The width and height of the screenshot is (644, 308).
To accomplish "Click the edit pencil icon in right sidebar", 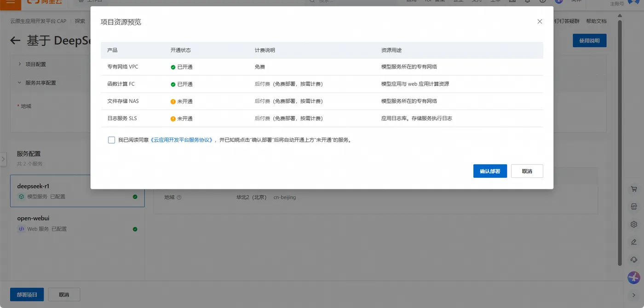I will [634, 242].
